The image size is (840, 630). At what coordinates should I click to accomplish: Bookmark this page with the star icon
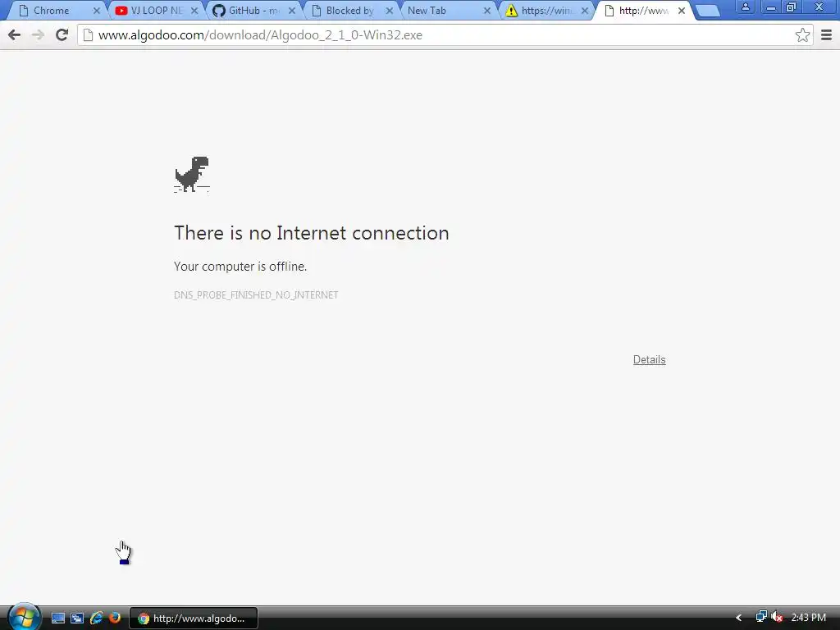coord(802,35)
